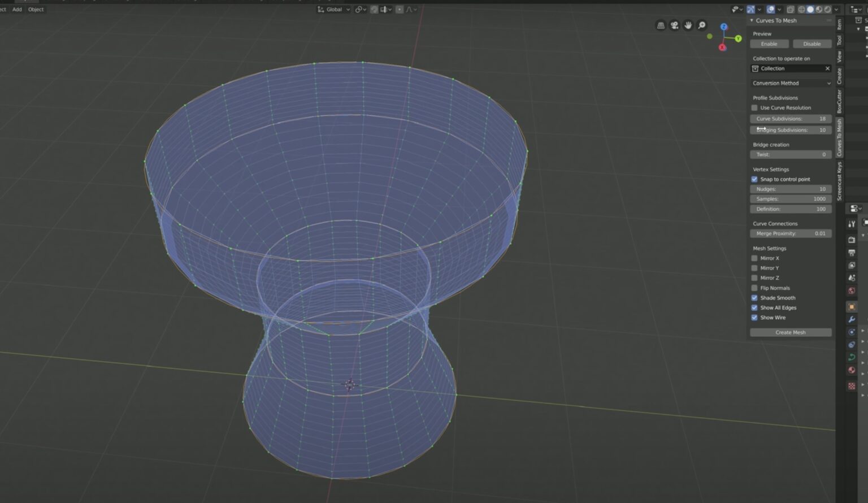Select material preview shading mode
Screen dimensions: 868x503
[819, 9]
